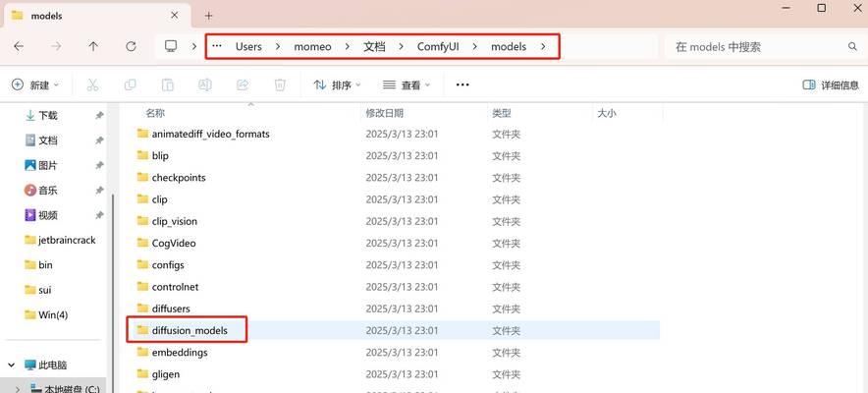Navigate to Users in the breadcrumb
868x393 pixels.
248,47
